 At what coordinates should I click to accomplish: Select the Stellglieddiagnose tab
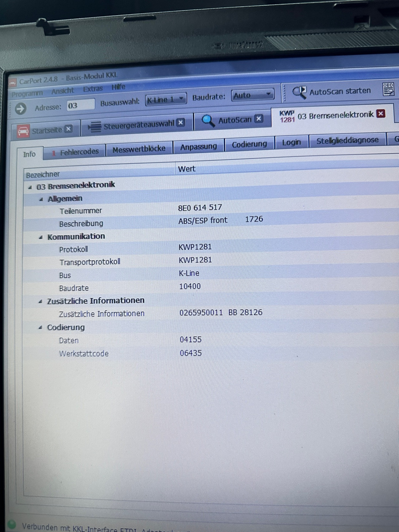[347, 140]
